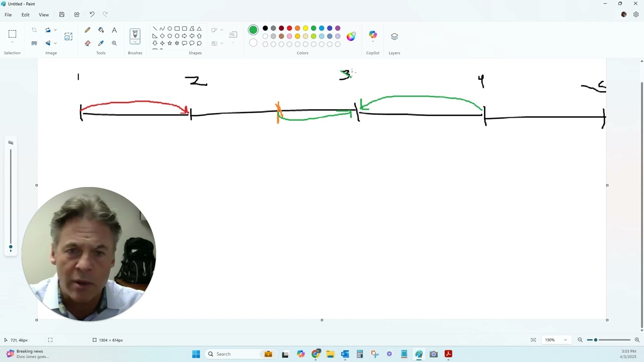This screenshot has height=362, width=644.
Task: Open the Resize and skew tool
Action: point(68,37)
